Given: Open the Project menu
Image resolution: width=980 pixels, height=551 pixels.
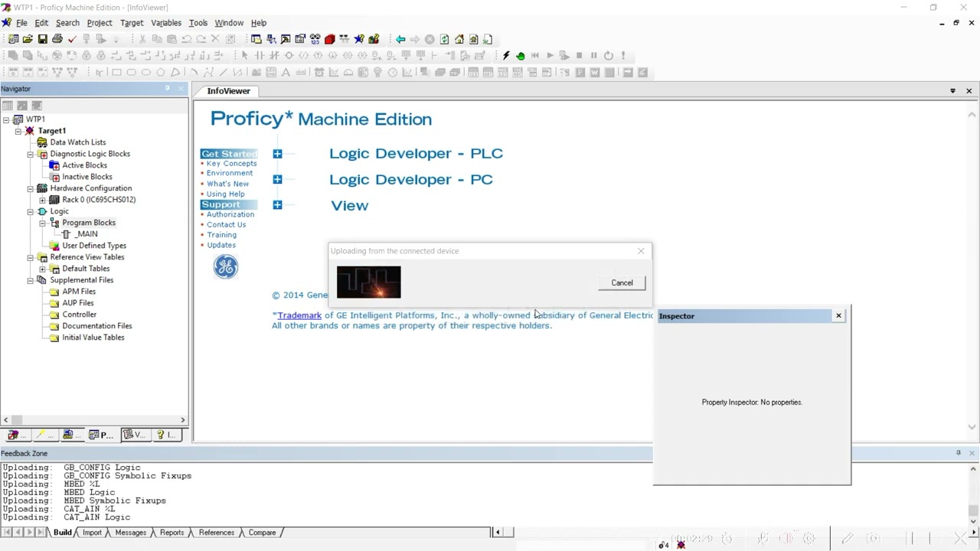Looking at the screenshot, I should click(100, 23).
